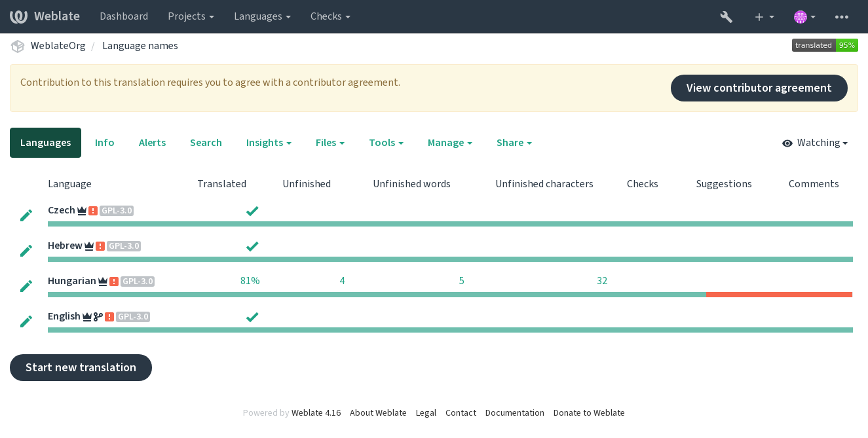Open the three-dots more menu
Viewport: 868px width, 438px height.
(x=842, y=16)
